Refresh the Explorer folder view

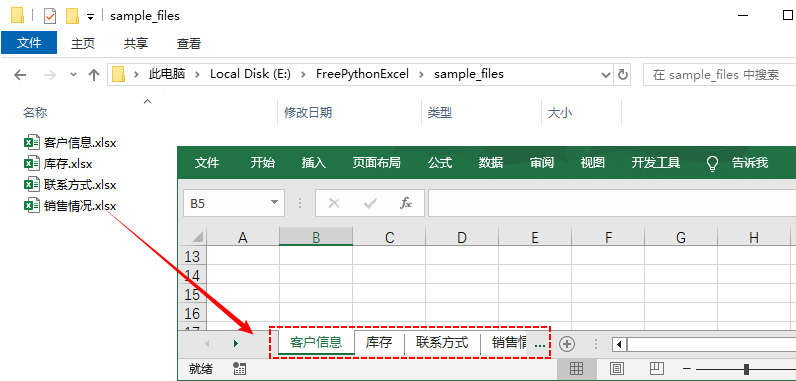coord(622,75)
